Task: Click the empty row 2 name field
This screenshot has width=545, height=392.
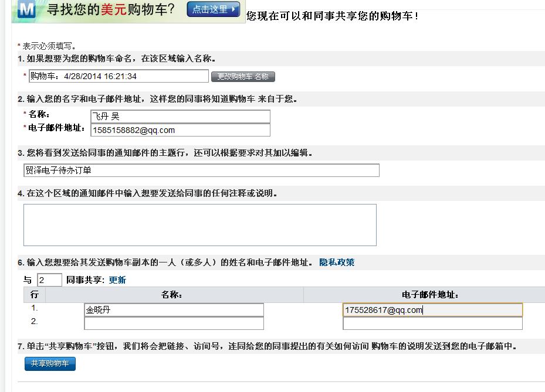Action: [174, 323]
